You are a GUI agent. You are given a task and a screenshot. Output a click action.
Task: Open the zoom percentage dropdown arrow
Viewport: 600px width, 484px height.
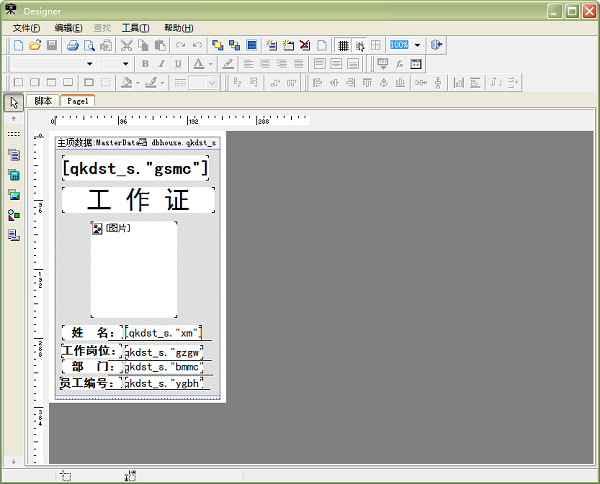[x=417, y=45]
